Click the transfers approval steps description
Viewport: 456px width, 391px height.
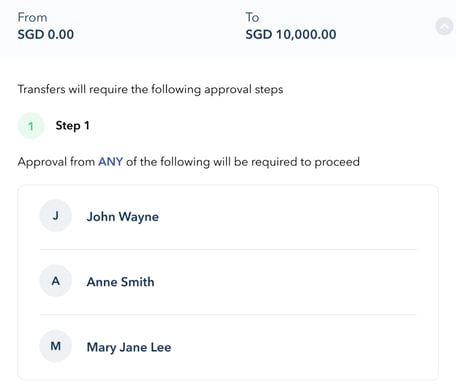(150, 89)
